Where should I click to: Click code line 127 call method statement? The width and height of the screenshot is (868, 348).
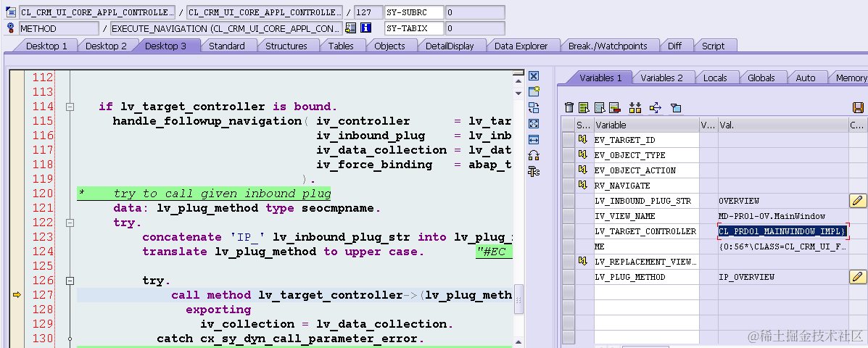tap(342, 295)
